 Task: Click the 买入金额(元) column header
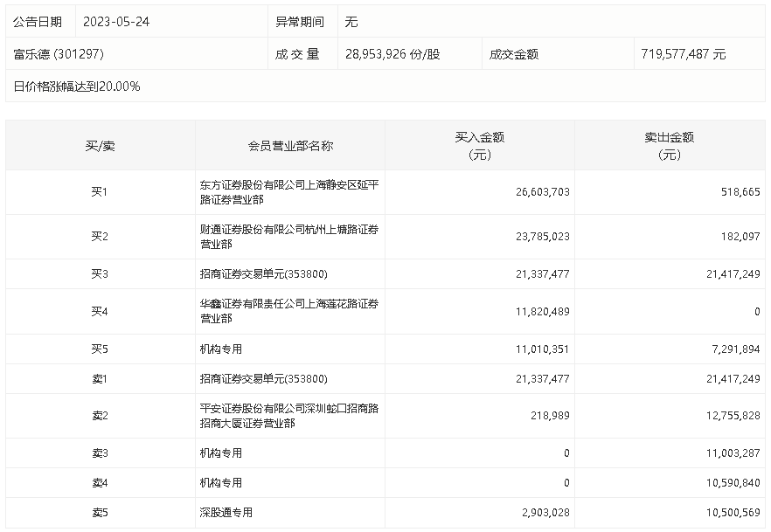pos(479,146)
